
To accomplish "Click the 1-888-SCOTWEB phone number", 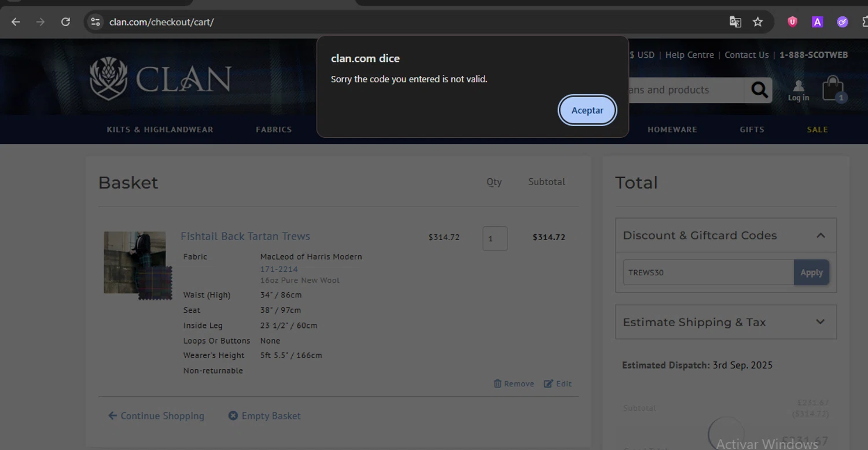I will 814,55.
